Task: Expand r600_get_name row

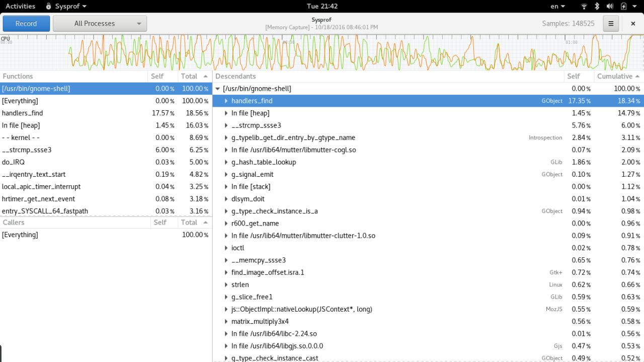Action: coord(226,224)
